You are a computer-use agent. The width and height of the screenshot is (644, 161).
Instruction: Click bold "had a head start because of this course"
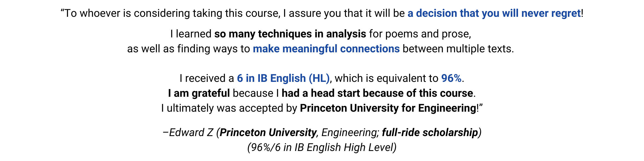[x=377, y=93]
